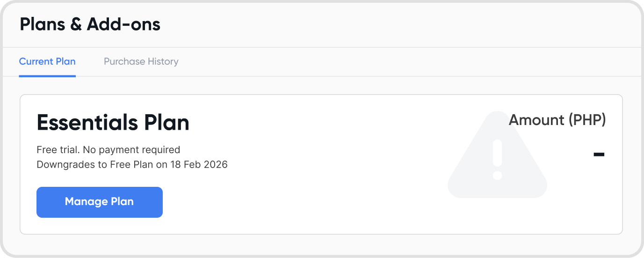Click the Essentials Plan title
The height and width of the screenshot is (258, 644).
113,123
